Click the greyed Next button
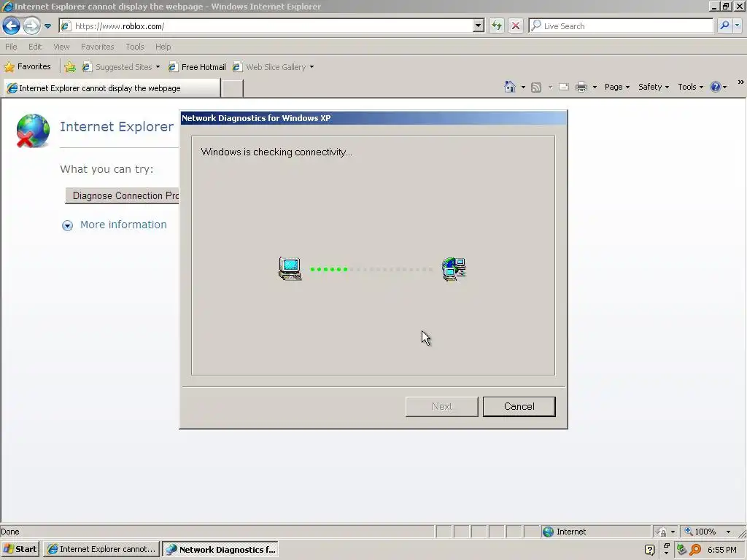 click(x=441, y=407)
